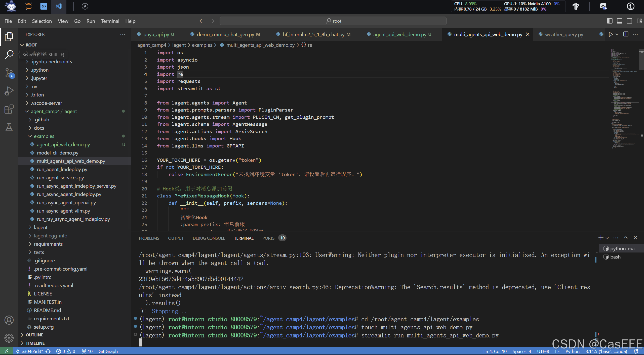Split the editor to the right
644x355 pixels.
626,34
